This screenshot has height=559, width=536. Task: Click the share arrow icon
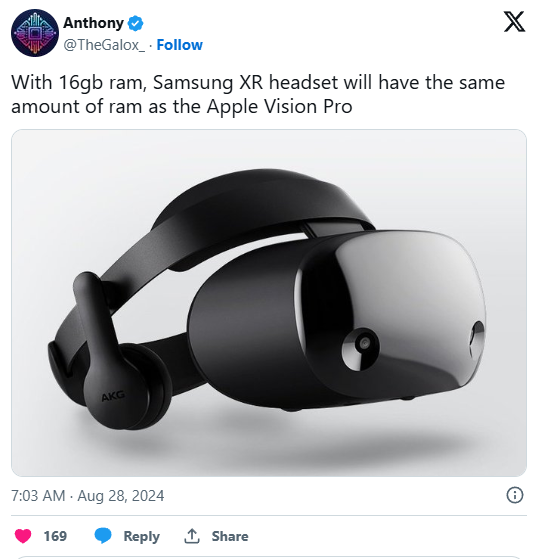(x=192, y=536)
